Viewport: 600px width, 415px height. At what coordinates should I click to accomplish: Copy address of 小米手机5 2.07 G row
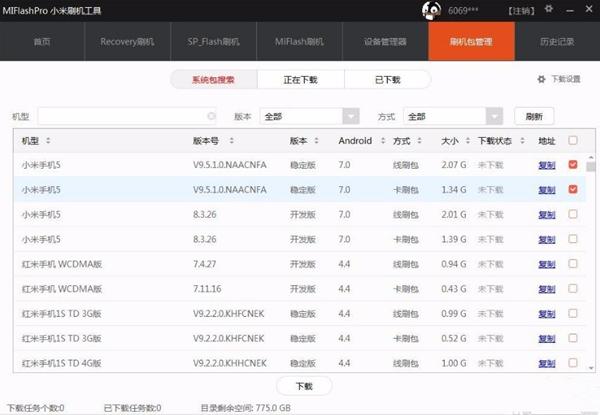point(547,165)
